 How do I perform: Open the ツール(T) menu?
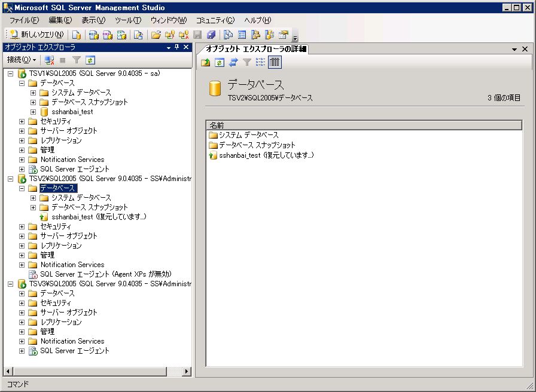[128, 20]
